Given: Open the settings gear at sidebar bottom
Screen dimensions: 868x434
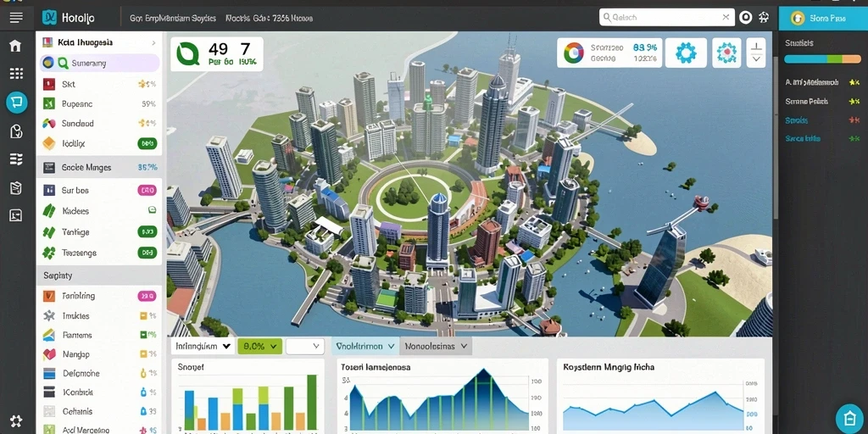Looking at the screenshot, I should (x=16, y=420).
